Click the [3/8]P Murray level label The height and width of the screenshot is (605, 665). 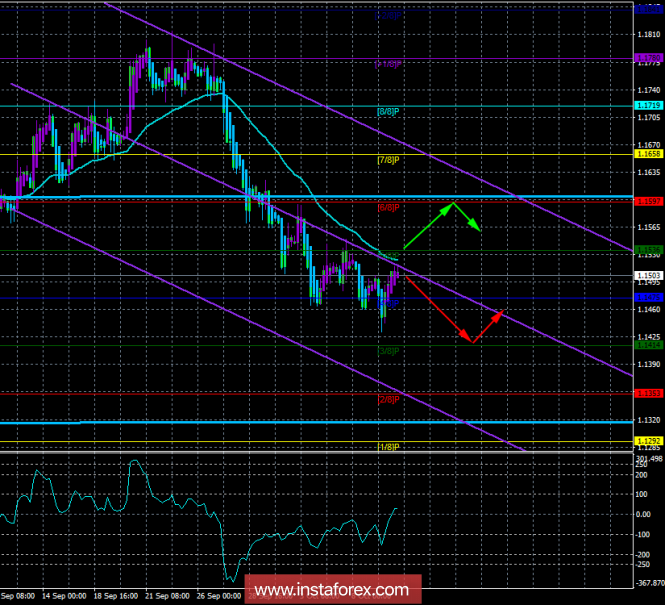(x=388, y=351)
